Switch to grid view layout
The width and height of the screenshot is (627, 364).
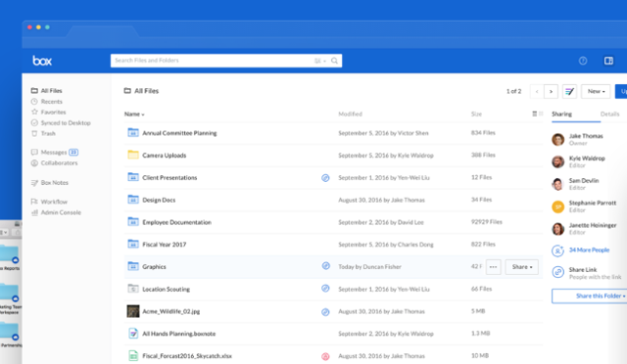(541, 114)
